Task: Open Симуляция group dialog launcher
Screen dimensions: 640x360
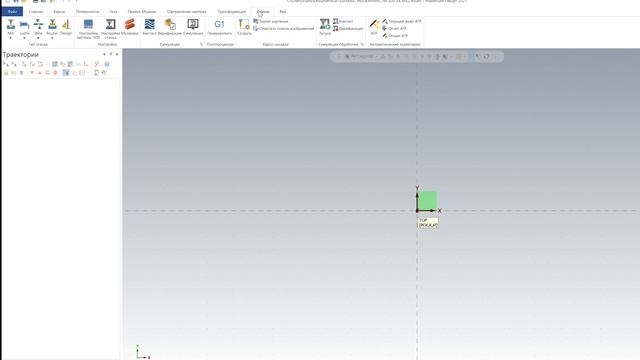Action: coord(201,44)
